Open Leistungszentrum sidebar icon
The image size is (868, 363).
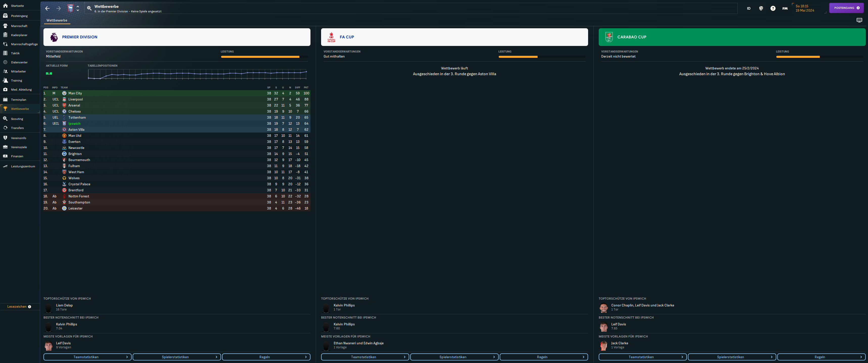pos(5,166)
